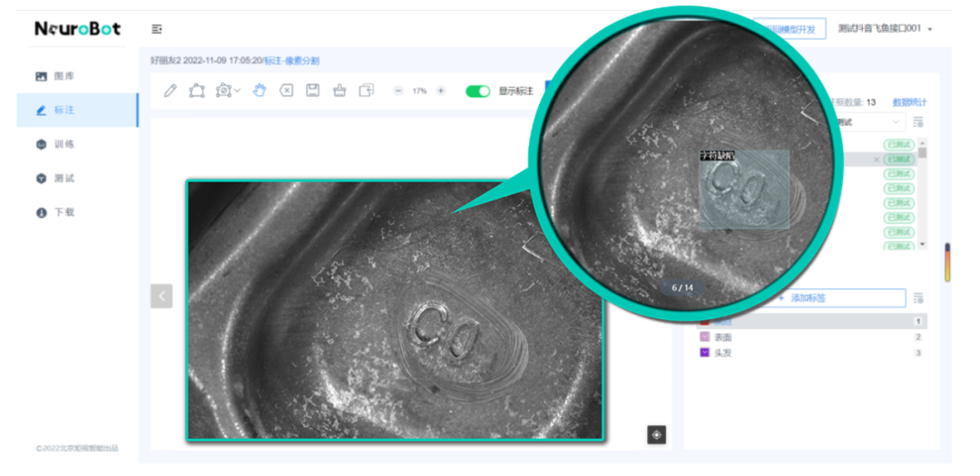Click the image list scrollbar down arrow
The height and width of the screenshot is (476, 980).
pos(923,244)
